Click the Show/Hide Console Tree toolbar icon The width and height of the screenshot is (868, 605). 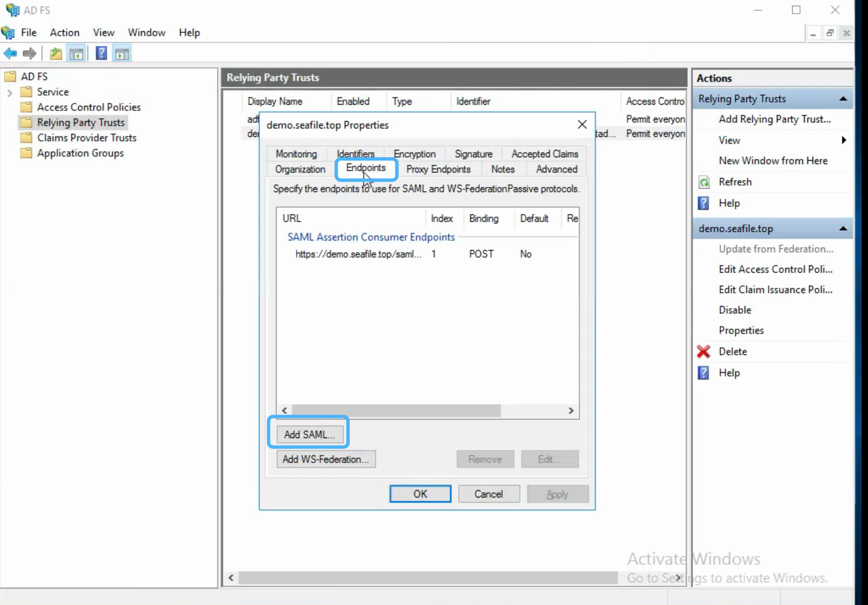(76, 54)
